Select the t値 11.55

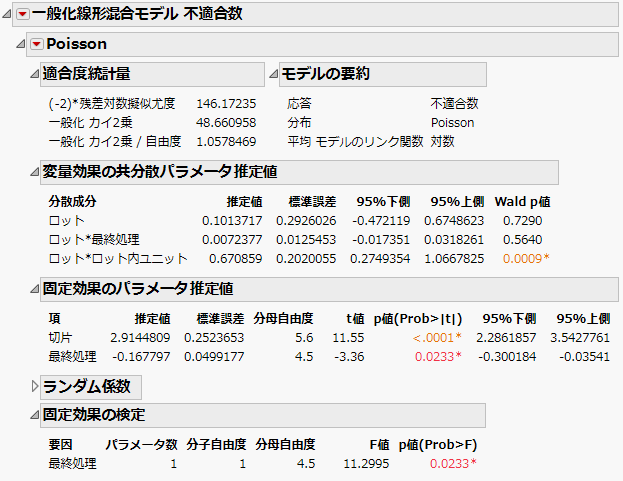pos(348,338)
